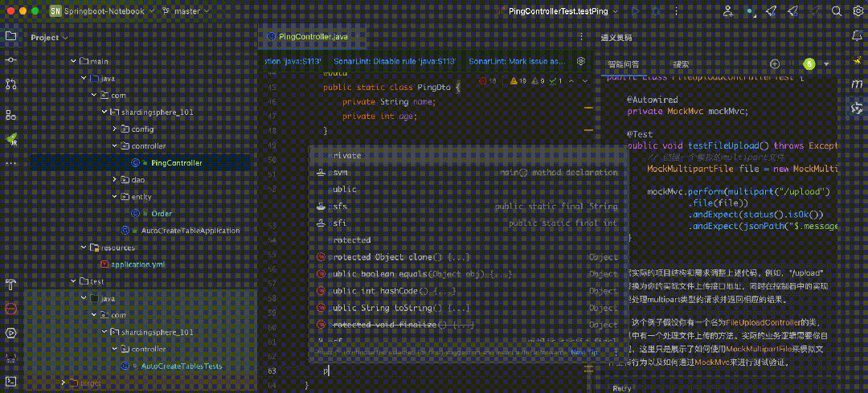Expand the config package
This screenshot has height=393, width=868.
[x=115, y=129]
